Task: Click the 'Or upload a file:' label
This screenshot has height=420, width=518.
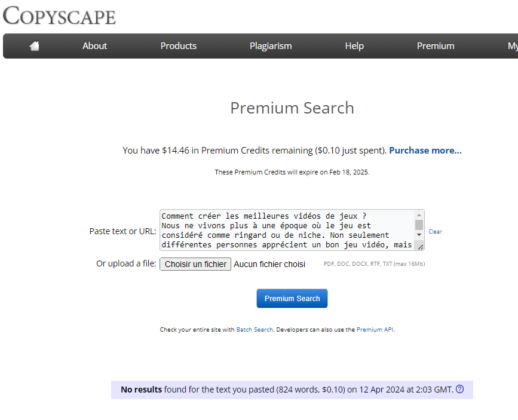Action: coord(126,263)
